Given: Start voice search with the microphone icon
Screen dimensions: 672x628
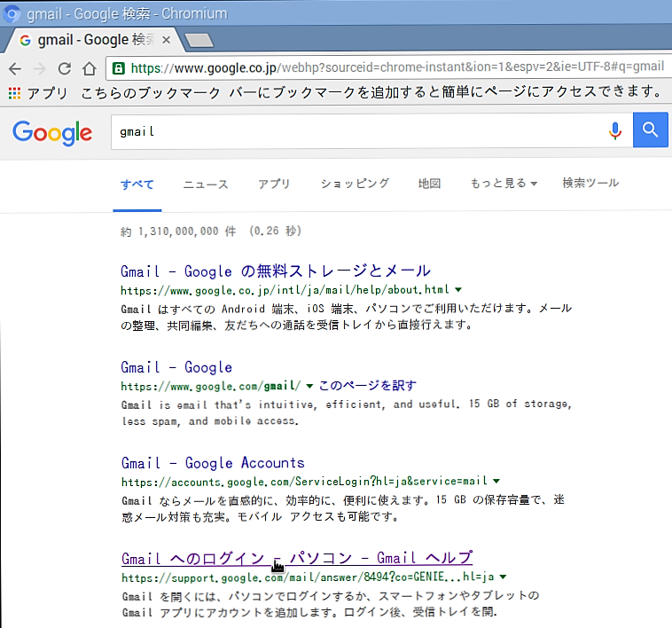Looking at the screenshot, I should [615, 130].
